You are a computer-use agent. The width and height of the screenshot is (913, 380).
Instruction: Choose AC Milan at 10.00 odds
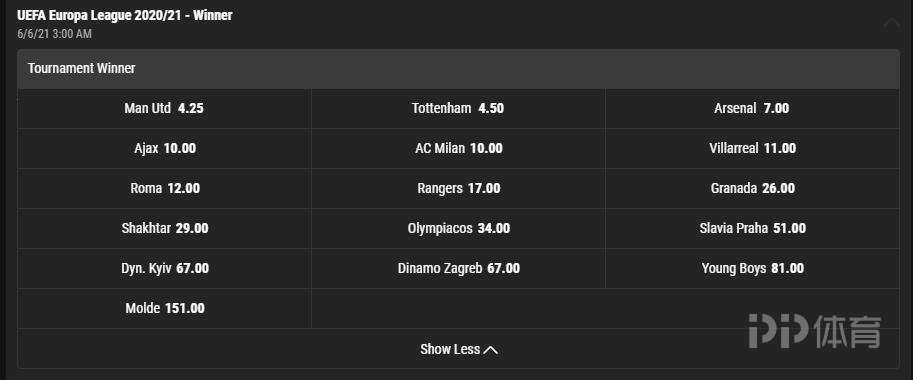(458, 148)
